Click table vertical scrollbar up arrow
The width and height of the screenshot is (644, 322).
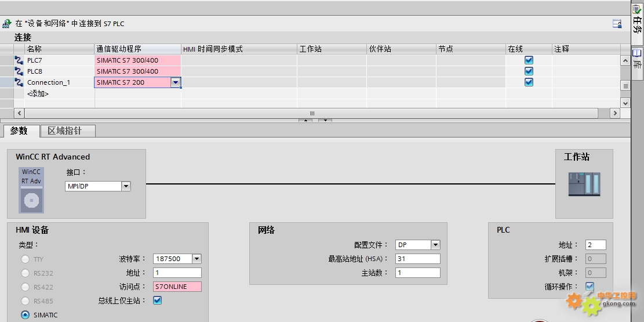point(625,60)
